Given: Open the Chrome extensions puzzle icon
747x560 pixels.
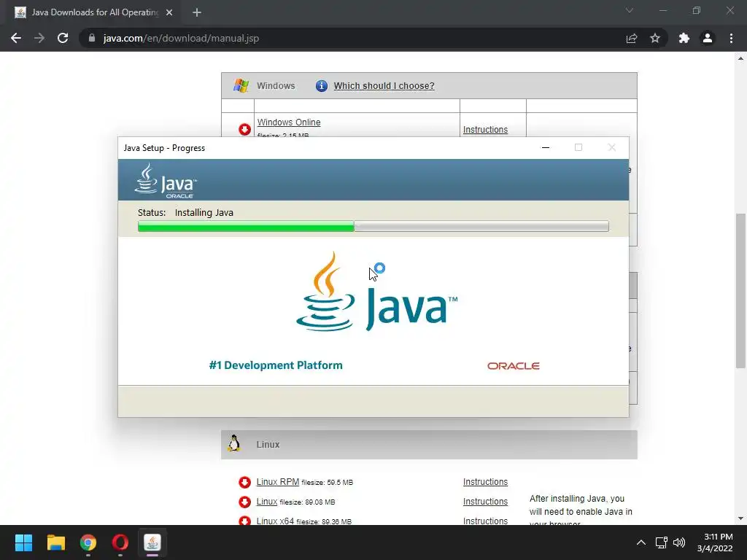Looking at the screenshot, I should click(x=684, y=38).
